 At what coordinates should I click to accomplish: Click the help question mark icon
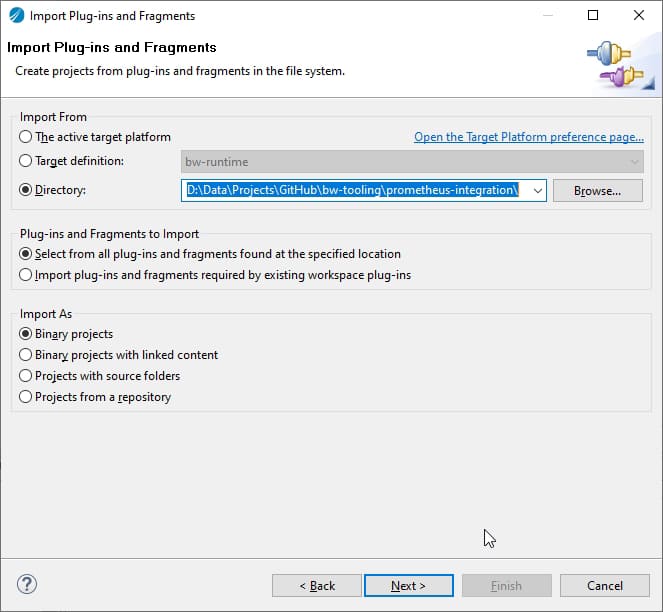coord(27,585)
